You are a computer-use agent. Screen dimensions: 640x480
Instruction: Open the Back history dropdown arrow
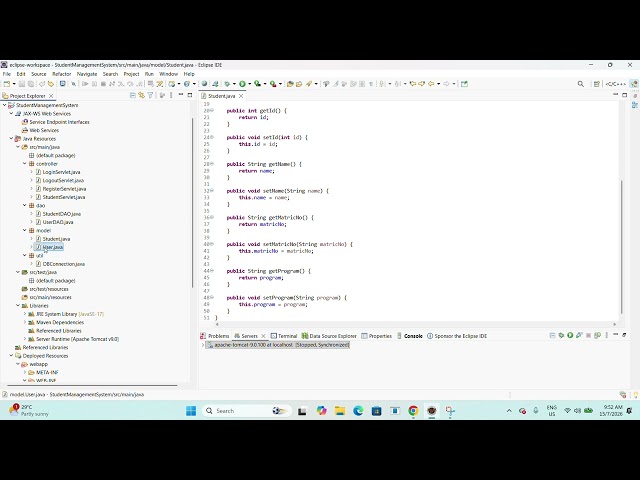pos(438,84)
